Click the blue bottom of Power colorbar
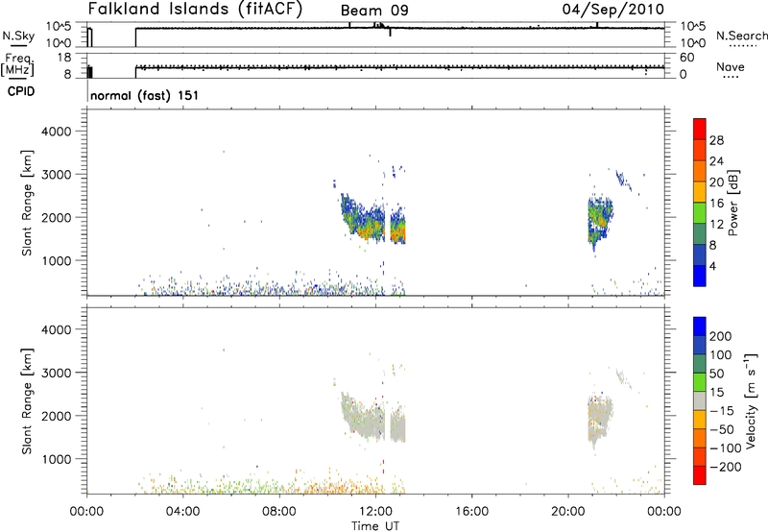The image size is (768, 532). click(x=700, y=276)
